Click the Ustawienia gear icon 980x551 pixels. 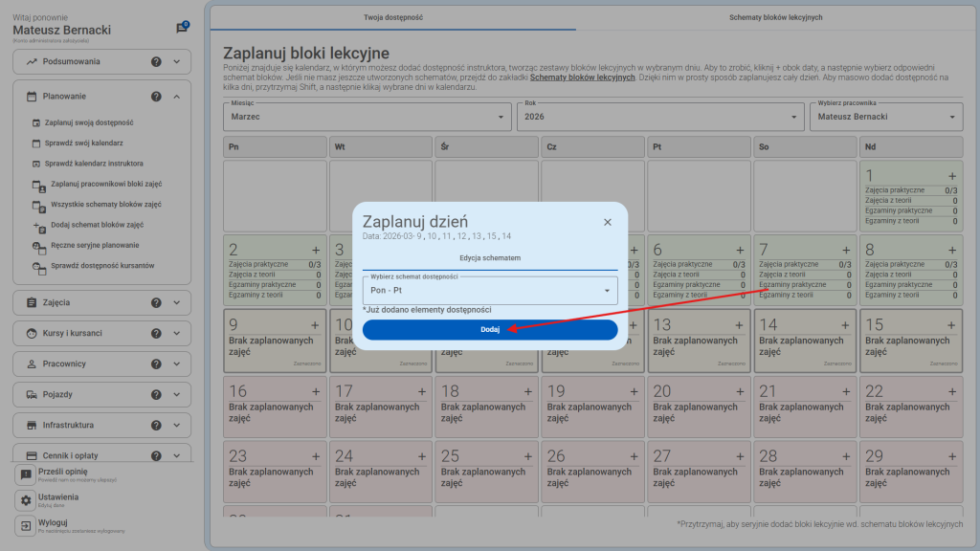coord(26,500)
